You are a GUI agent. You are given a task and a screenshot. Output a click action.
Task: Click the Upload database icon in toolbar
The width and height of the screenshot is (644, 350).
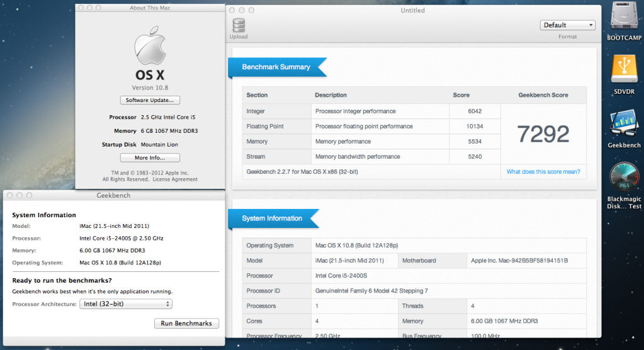[x=239, y=25]
